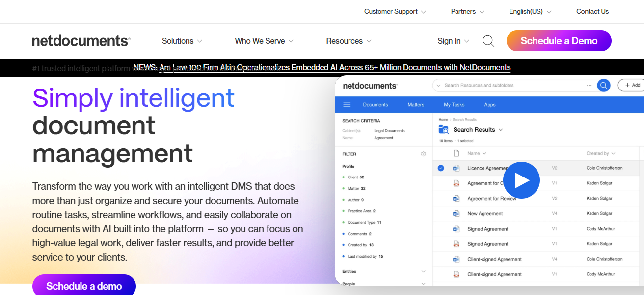Open filter settings gear icon
The height and width of the screenshot is (295, 644).
pos(424,154)
